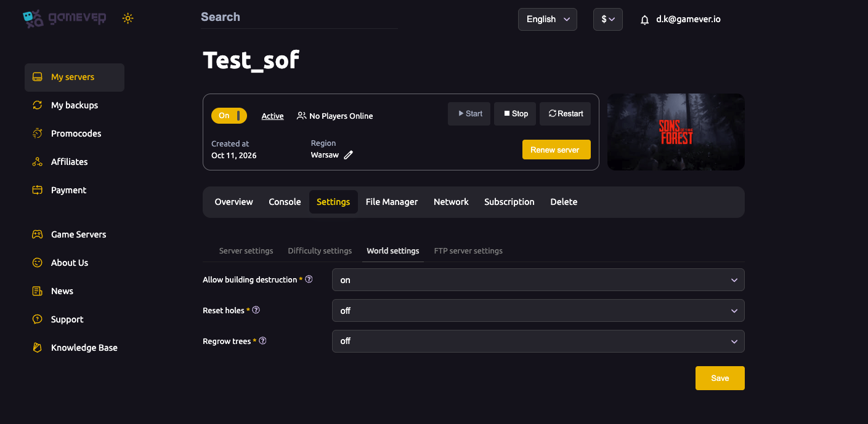The image size is (868, 424).
Task: Click into the Search field
Action: [299, 17]
